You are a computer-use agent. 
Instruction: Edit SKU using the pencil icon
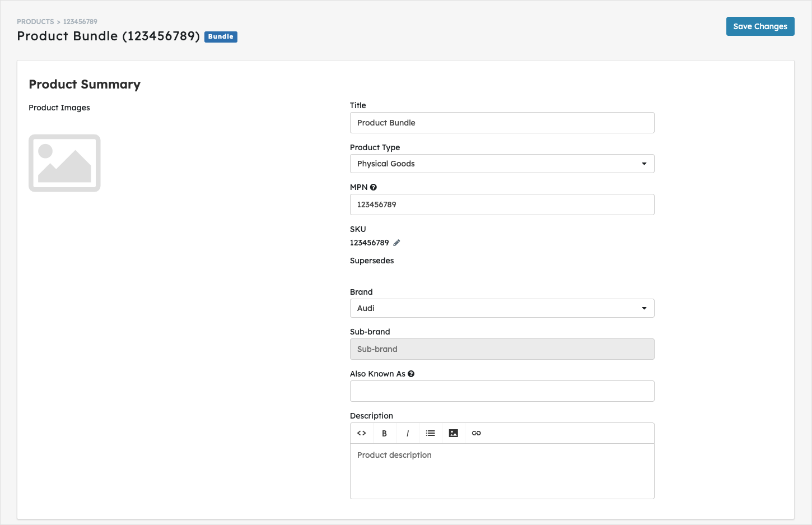pos(396,243)
